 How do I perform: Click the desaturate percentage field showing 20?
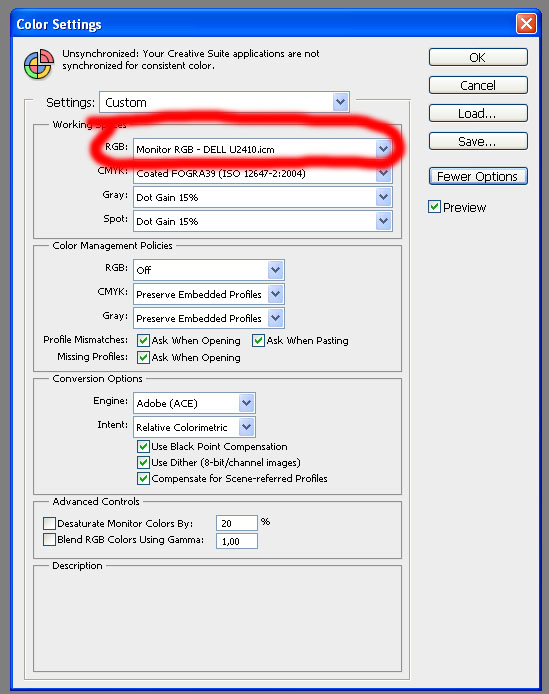coord(237,523)
